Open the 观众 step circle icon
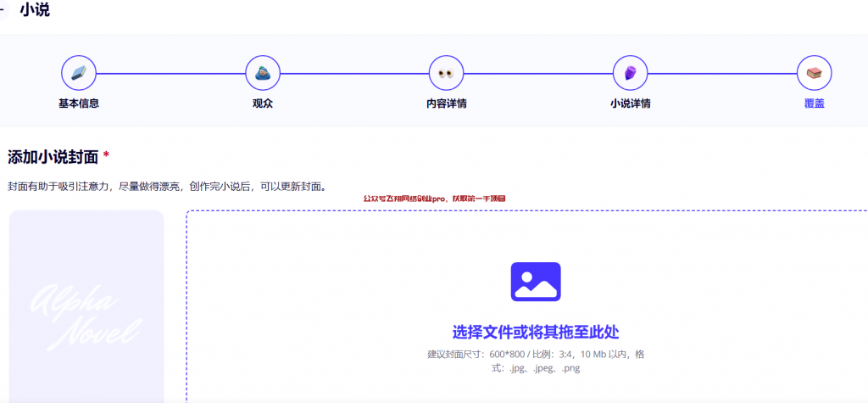868x403 pixels. click(x=263, y=73)
